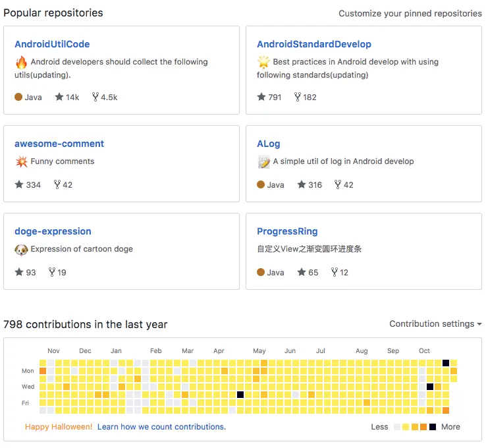Click the star icon showing 316 stars in ALog

pos(302,184)
